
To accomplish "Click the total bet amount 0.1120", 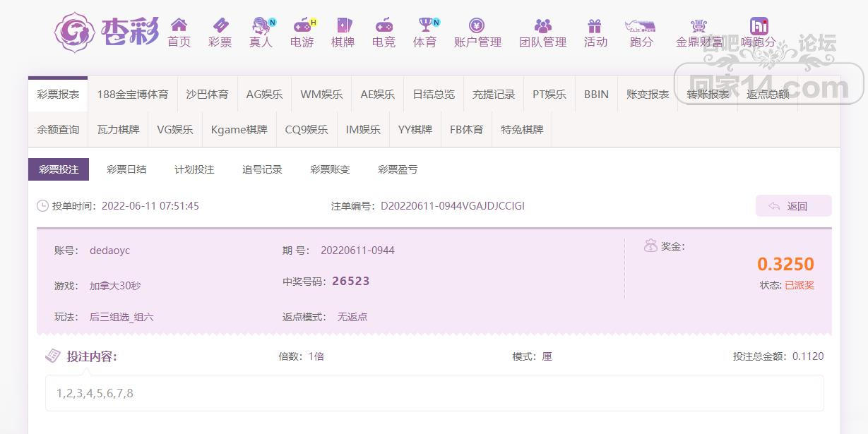I will [808, 356].
